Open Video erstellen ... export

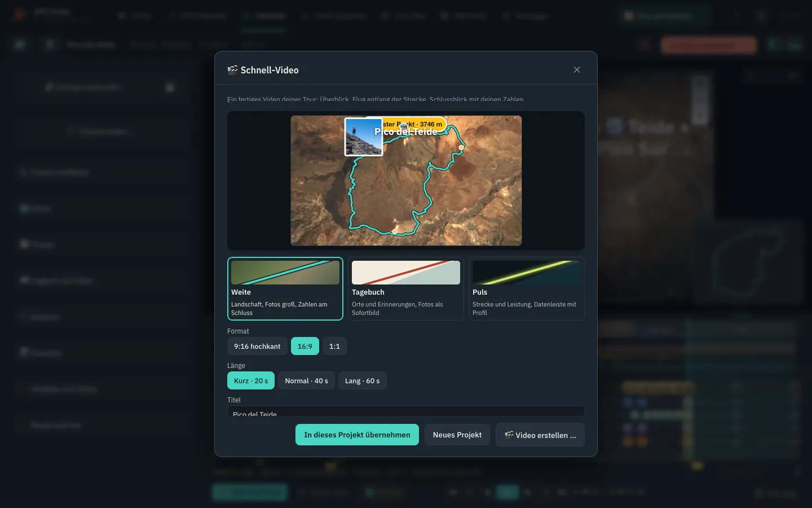540,435
